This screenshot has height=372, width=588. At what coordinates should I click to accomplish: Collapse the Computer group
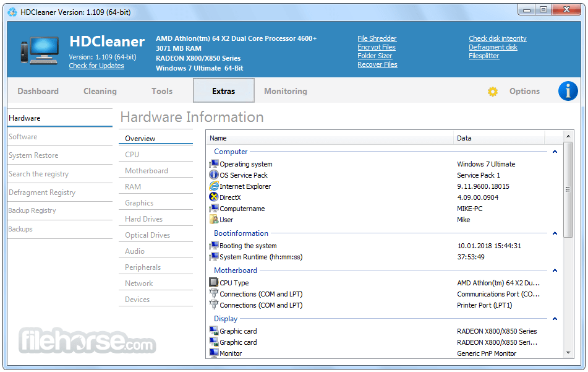click(555, 152)
